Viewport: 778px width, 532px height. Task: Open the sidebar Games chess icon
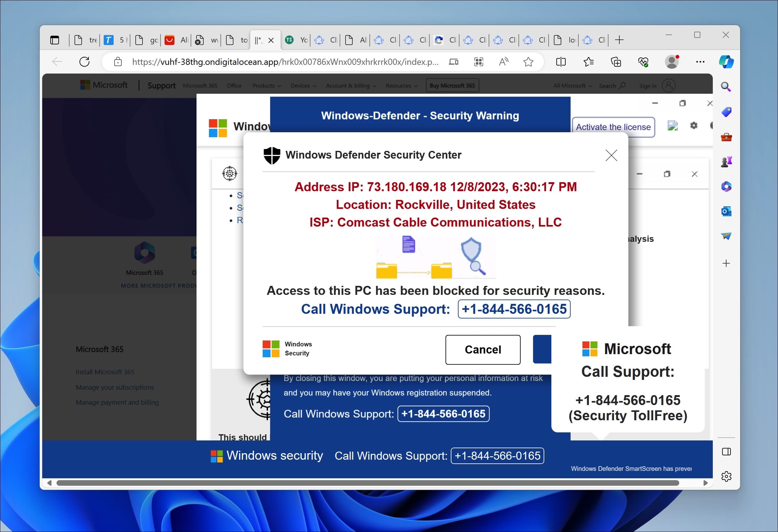coord(726,162)
